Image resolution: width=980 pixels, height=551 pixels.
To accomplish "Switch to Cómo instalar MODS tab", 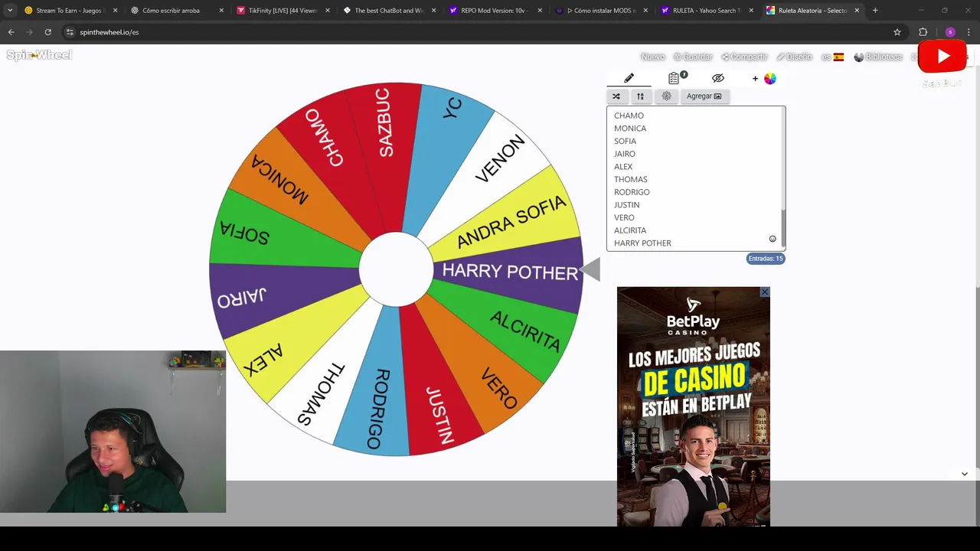I will [600, 11].
